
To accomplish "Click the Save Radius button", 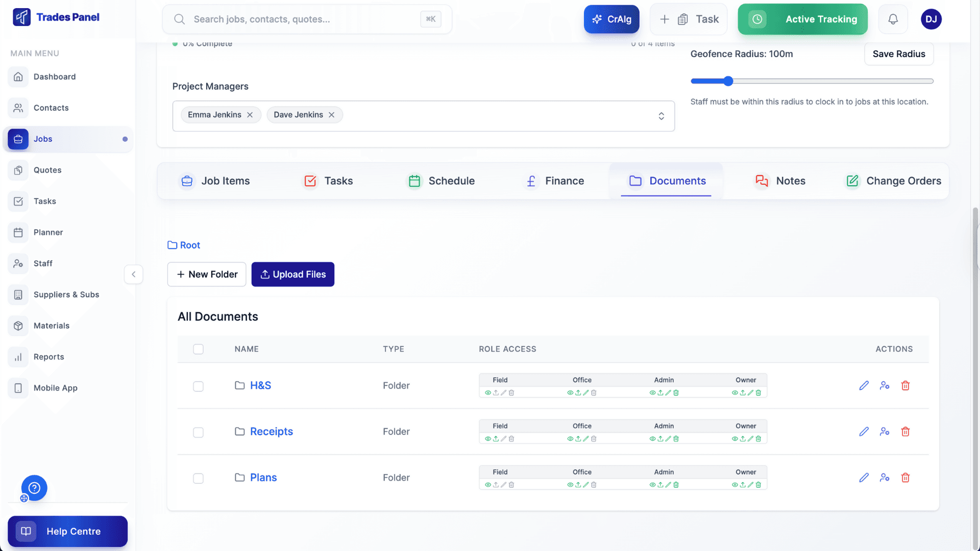I will tap(898, 54).
